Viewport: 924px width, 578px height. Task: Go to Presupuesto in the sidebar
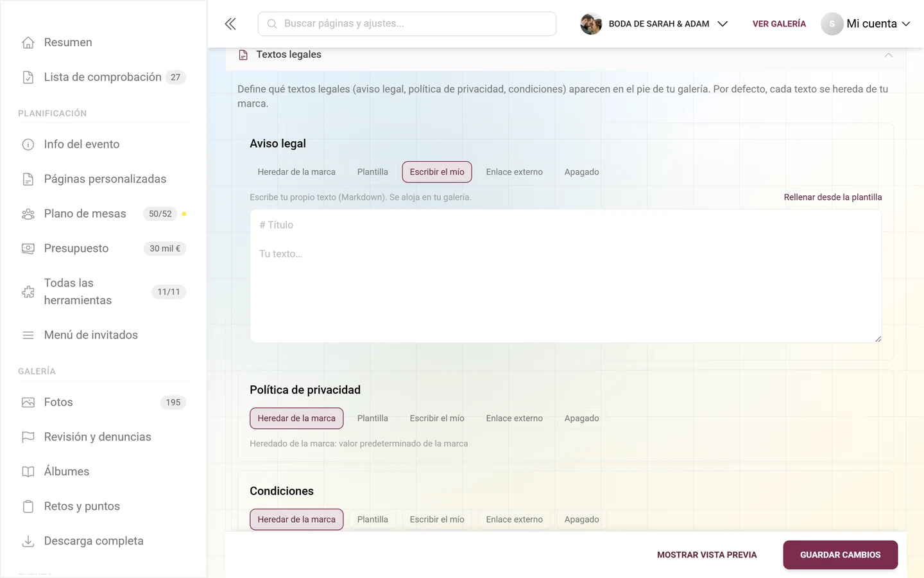point(103,249)
